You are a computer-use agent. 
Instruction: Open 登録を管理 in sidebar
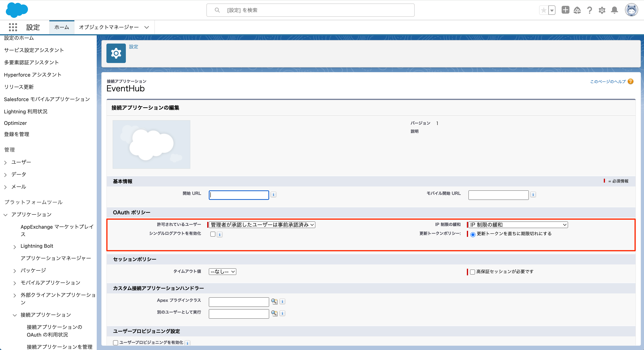(17, 134)
